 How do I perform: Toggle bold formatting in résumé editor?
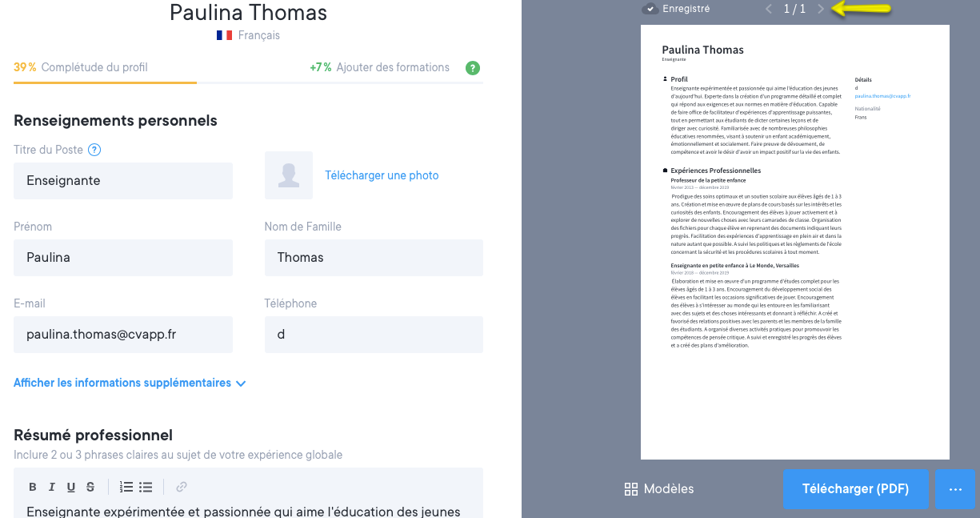pos(33,487)
